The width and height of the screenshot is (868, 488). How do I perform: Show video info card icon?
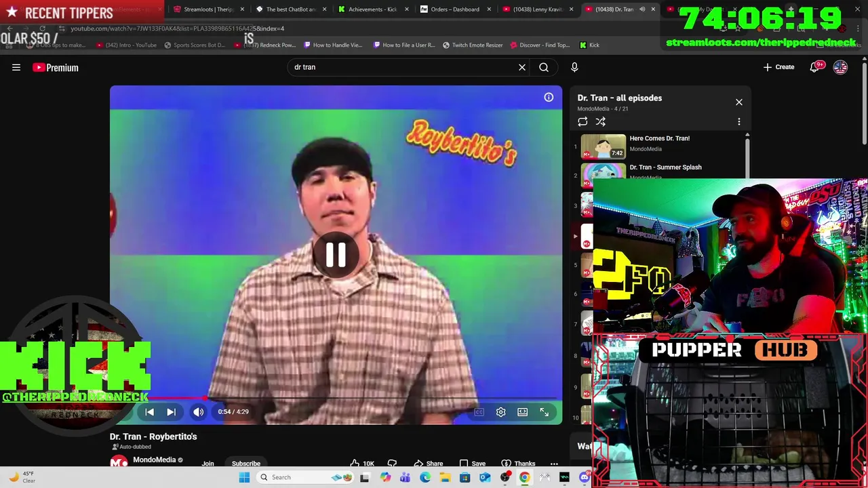(549, 98)
